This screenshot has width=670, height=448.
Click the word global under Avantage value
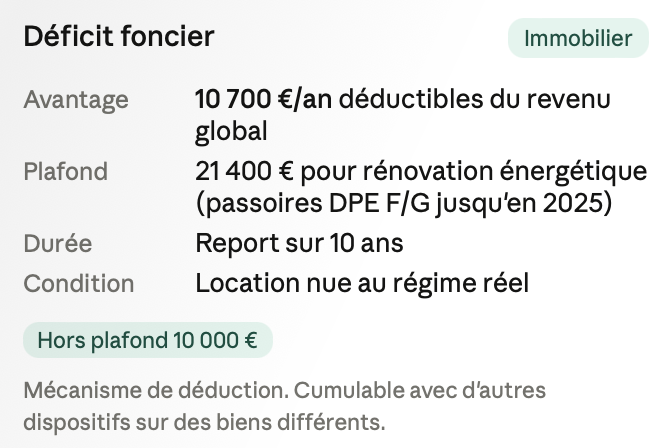click(231, 131)
